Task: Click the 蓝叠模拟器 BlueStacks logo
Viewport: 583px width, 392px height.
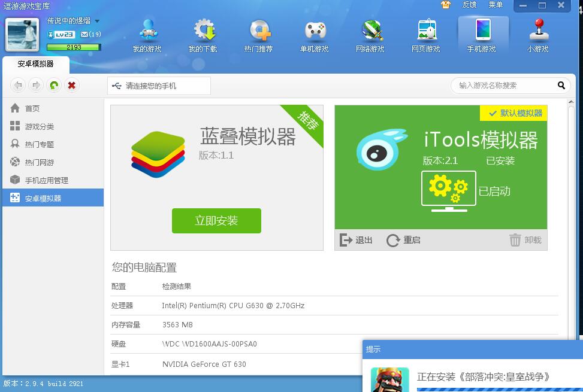Action: pos(158,154)
